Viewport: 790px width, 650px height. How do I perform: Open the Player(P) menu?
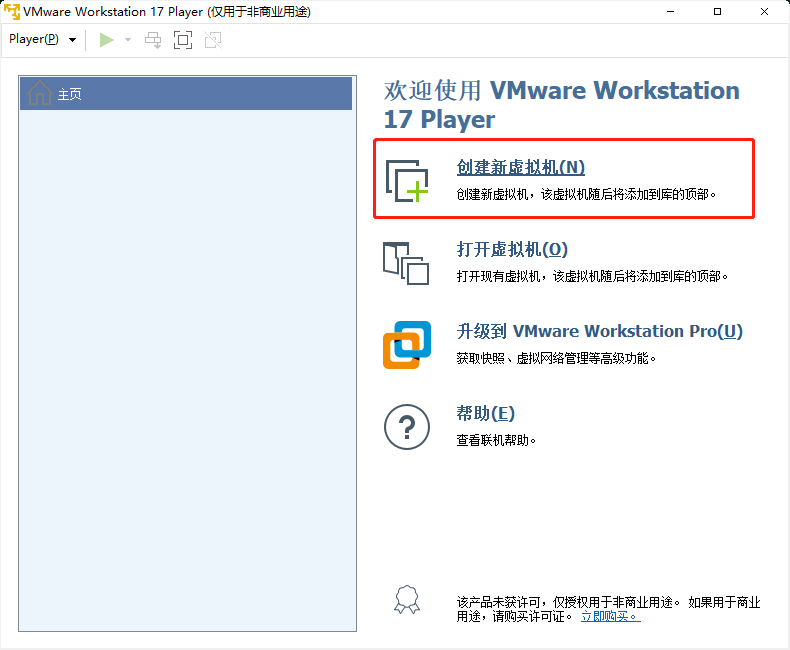click(42, 39)
